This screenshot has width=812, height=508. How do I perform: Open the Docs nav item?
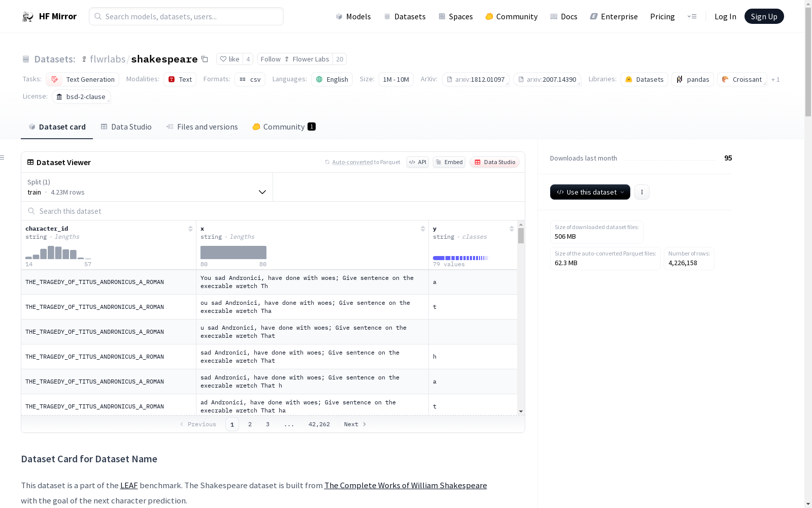tap(564, 16)
